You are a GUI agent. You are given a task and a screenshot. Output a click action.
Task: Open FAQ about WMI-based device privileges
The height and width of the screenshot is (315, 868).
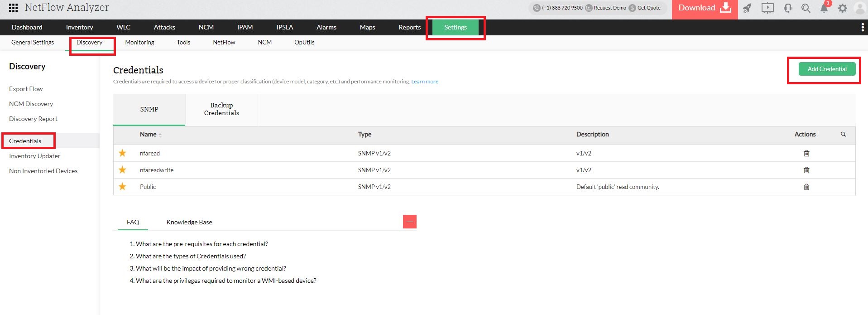click(x=226, y=281)
